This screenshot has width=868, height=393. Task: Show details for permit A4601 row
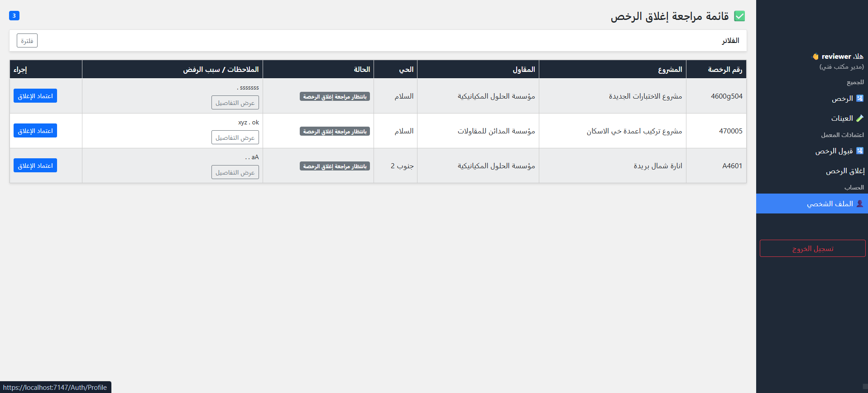click(235, 172)
